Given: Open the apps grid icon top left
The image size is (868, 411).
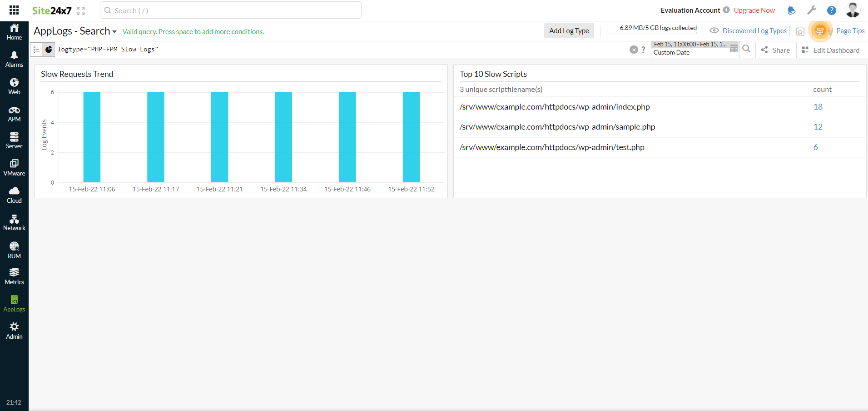Looking at the screenshot, I should click(x=13, y=10).
